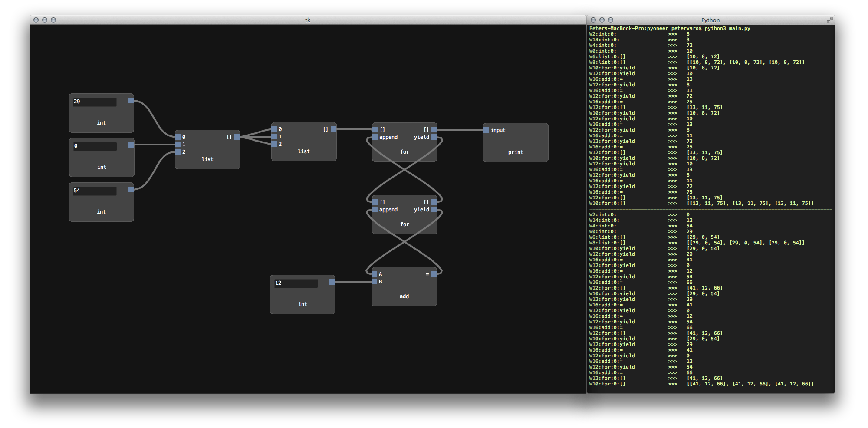Select the add node by its label

tap(404, 296)
